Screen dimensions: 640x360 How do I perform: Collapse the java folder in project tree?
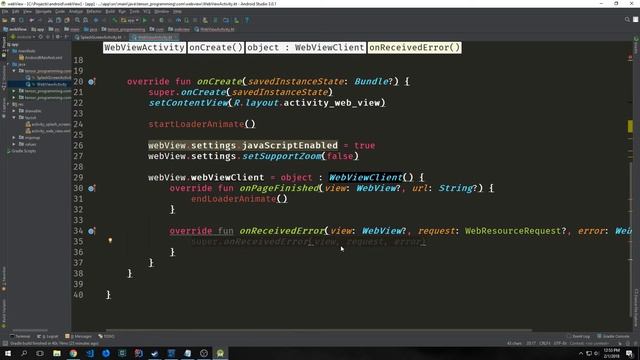click(9, 64)
